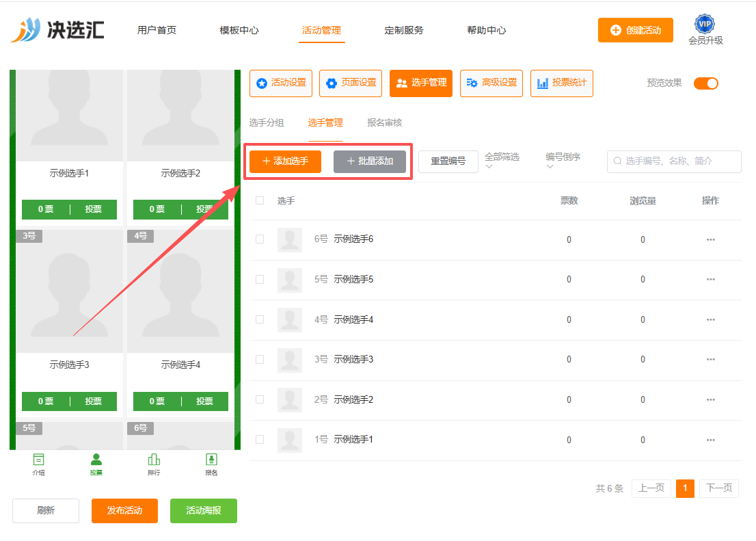Open the 高级设置 tab button
Viewport: 756px width, 541px height.
[x=491, y=83]
